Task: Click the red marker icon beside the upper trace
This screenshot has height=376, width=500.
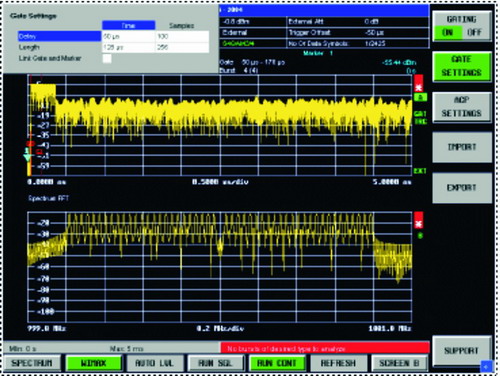Action: [x=419, y=83]
